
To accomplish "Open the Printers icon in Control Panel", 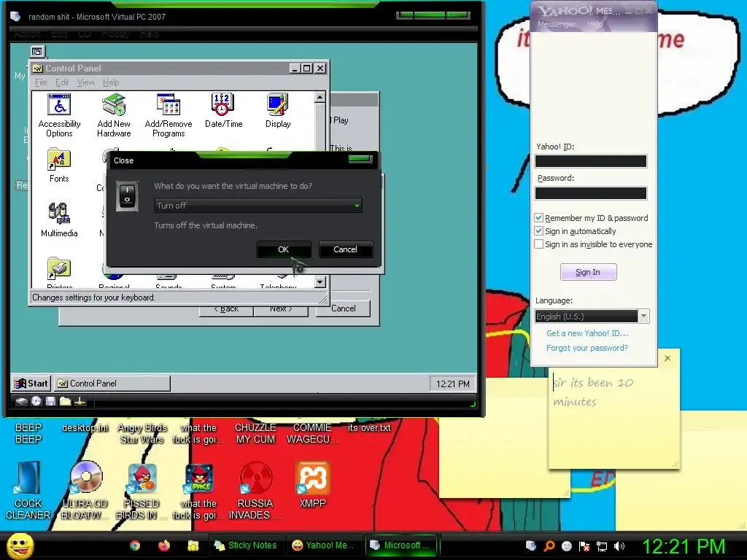I will click(x=59, y=273).
